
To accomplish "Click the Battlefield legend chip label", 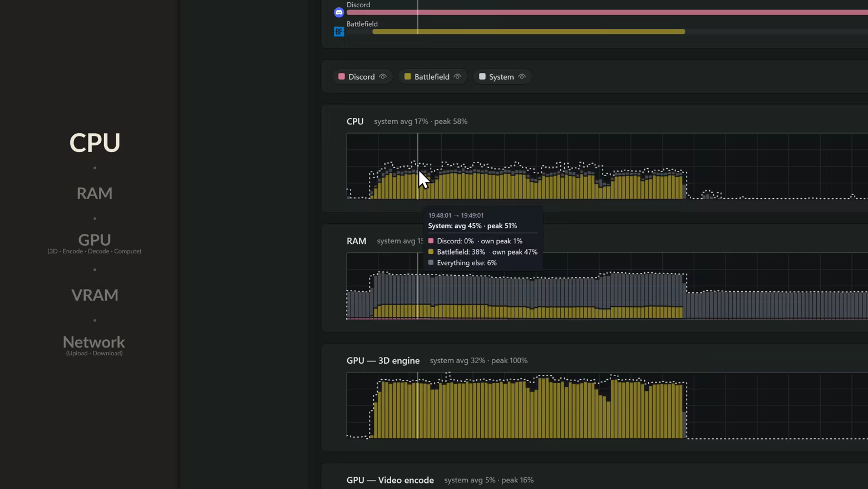I will click(432, 77).
